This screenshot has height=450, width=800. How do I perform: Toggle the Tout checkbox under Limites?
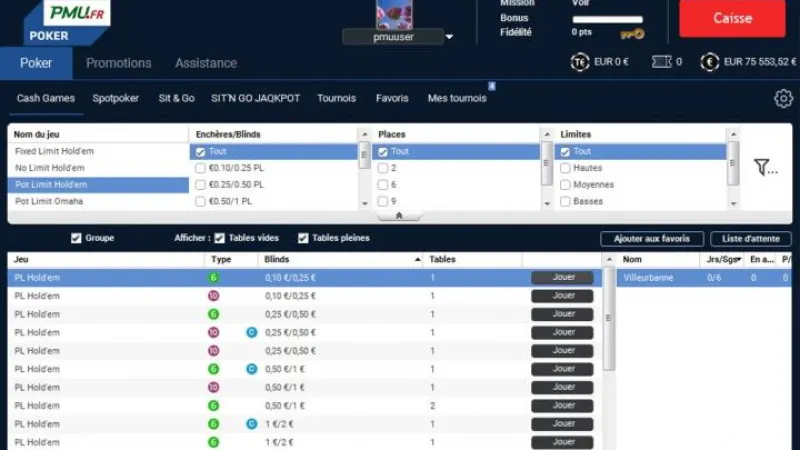(x=565, y=152)
